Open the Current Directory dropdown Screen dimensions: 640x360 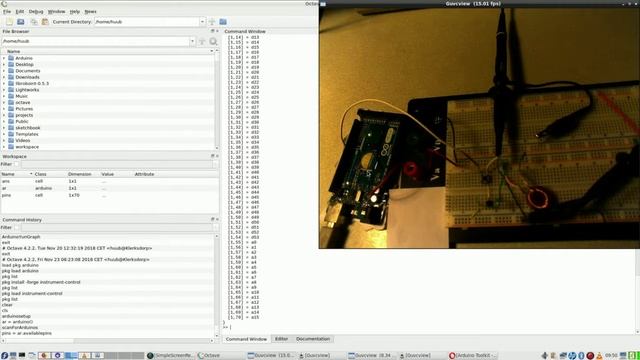point(202,22)
